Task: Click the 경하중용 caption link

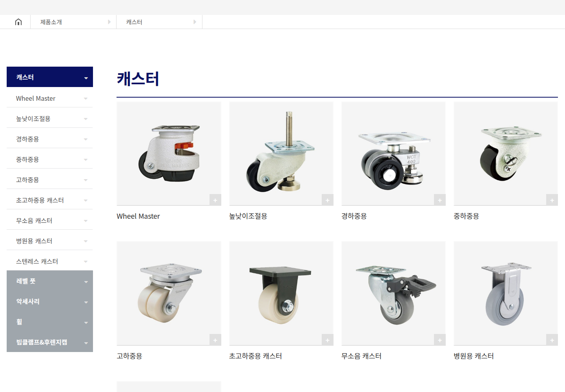Action: [354, 216]
